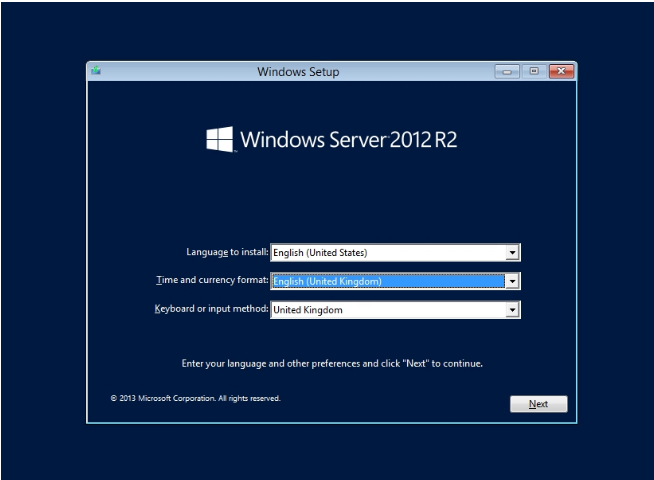Select the United Kingdom keyboard field
This screenshot has width=654, height=480.
(x=395, y=310)
